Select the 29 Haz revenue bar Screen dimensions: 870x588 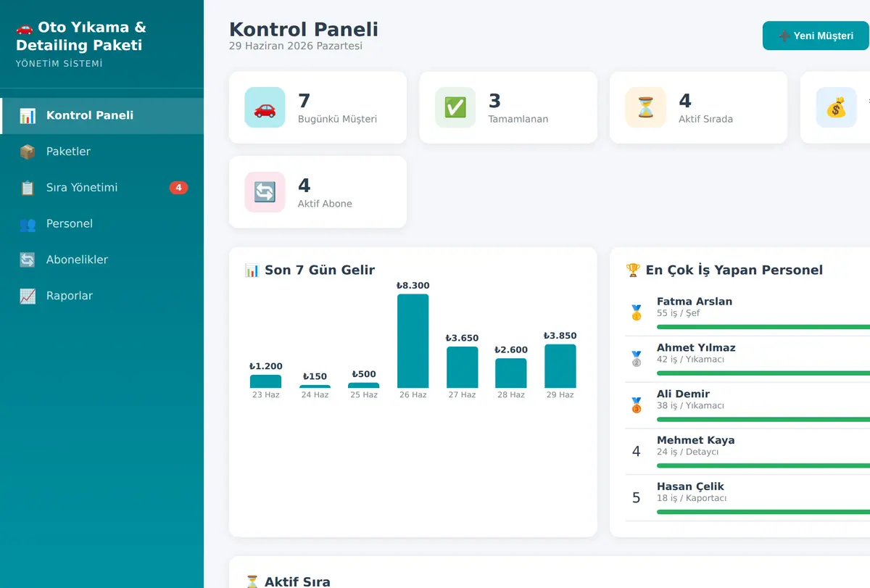pyautogui.click(x=560, y=366)
